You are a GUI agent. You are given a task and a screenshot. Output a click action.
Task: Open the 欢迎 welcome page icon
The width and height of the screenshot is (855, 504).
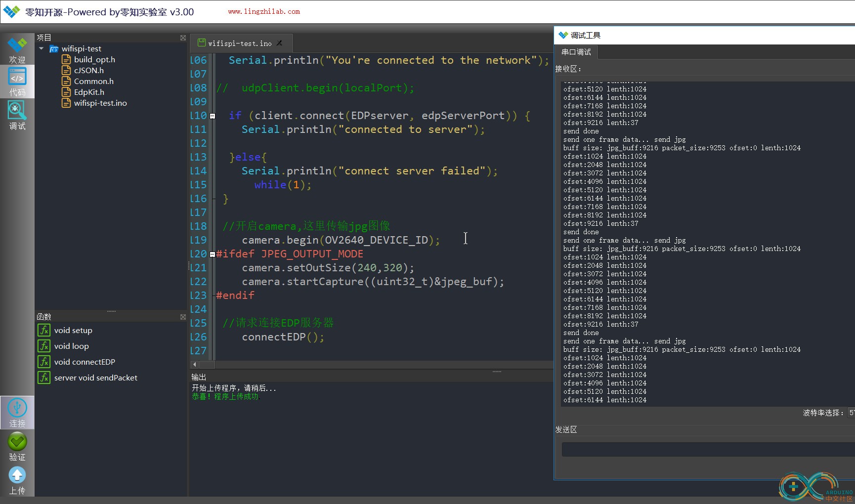pyautogui.click(x=17, y=50)
